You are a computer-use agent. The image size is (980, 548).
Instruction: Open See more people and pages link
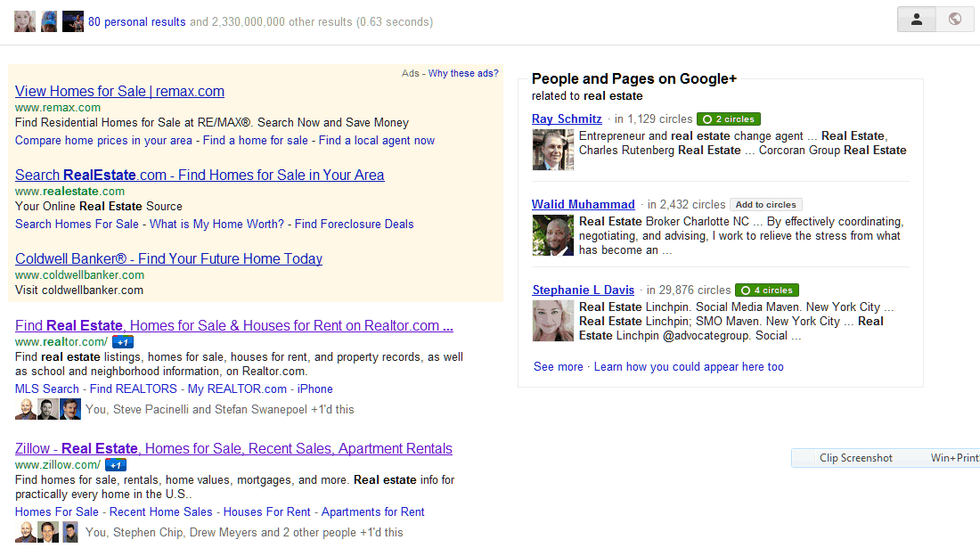click(558, 367)
